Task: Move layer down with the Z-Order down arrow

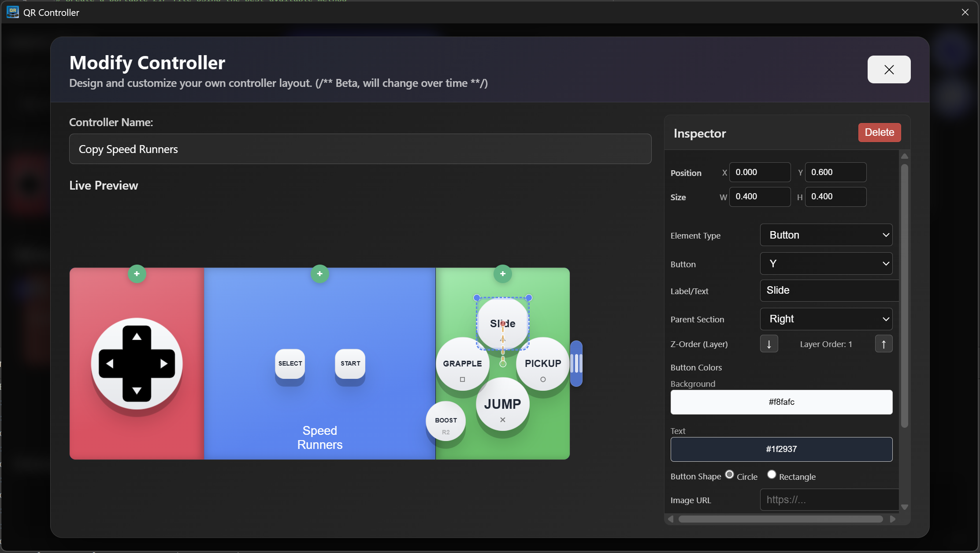Action: coord(769,344)
